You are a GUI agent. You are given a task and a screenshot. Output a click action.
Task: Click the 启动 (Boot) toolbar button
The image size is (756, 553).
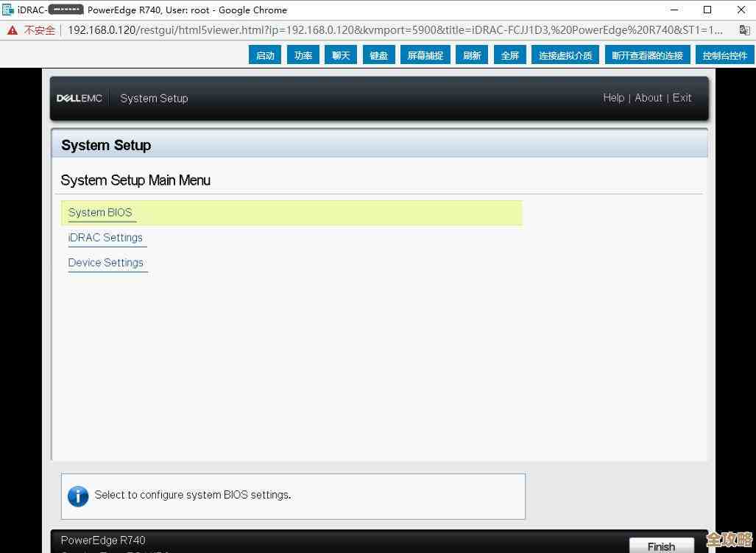(x=265, y=55)
